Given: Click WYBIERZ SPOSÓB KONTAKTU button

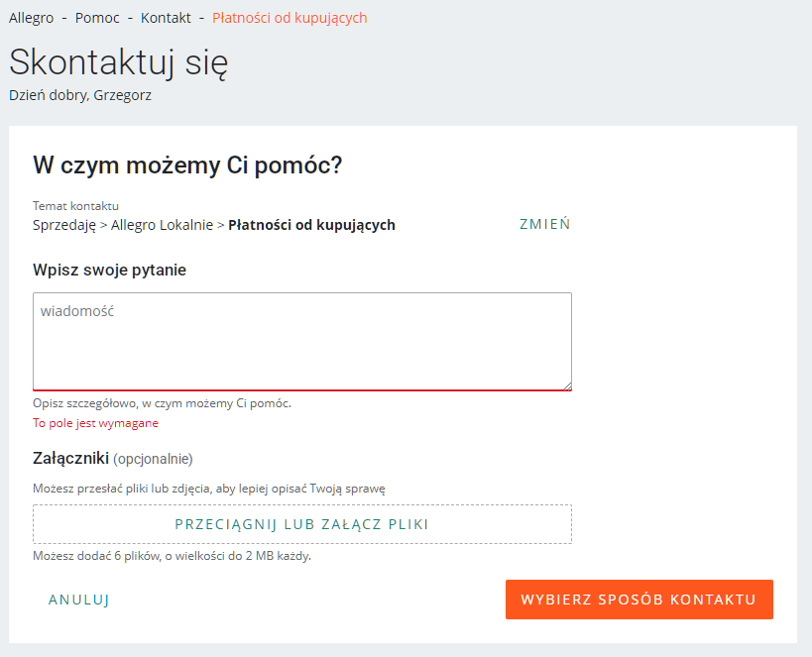Looking at the screenshot, I should click(639, 600).
